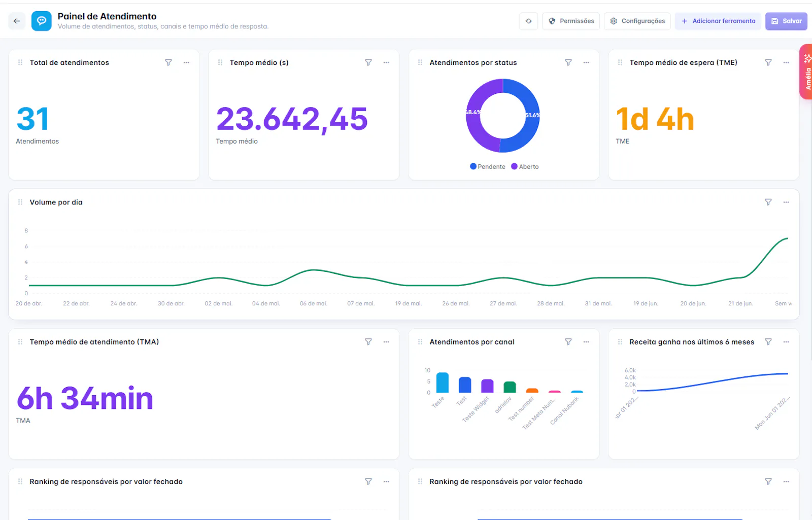This screenshot has width=812, height=520.
Task: Open more options for Tempo médio de espera
Action: [786, 62]
